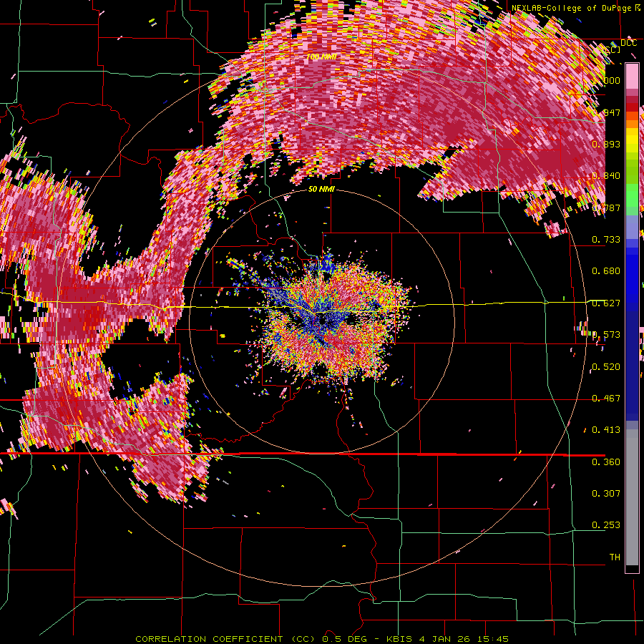Click the 0.573 legend value
The height and width of the screenshot is (644, 644).
(x=606, y=335)
